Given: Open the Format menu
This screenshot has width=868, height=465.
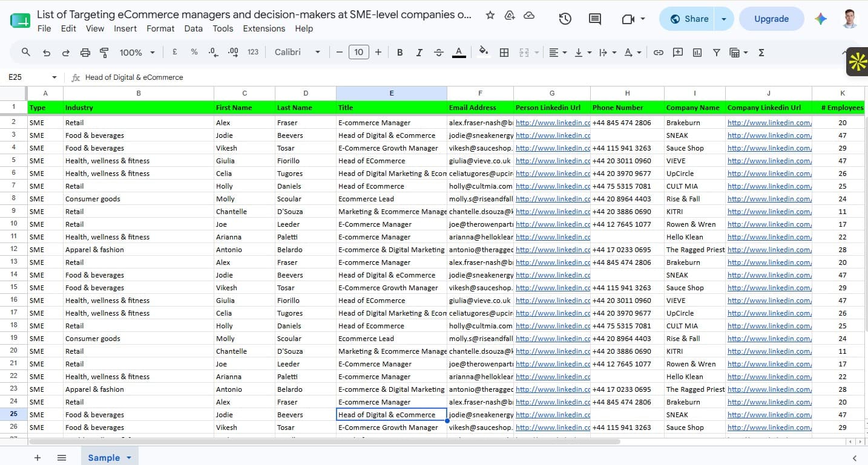Looking at the screenshot, I should [x=160, y=28].
